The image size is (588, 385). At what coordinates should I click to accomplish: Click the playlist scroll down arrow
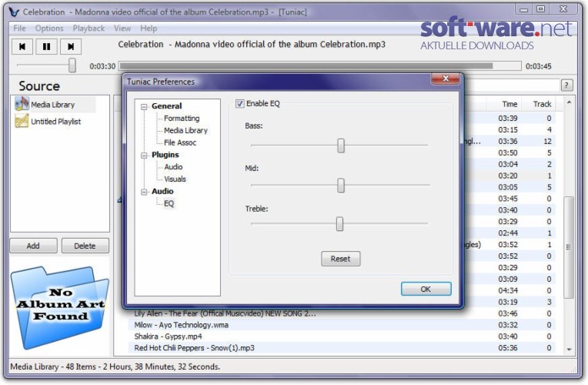point(569,350)
